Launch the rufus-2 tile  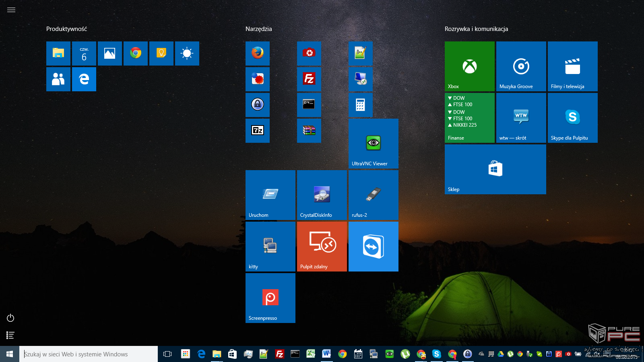[374, 195]
